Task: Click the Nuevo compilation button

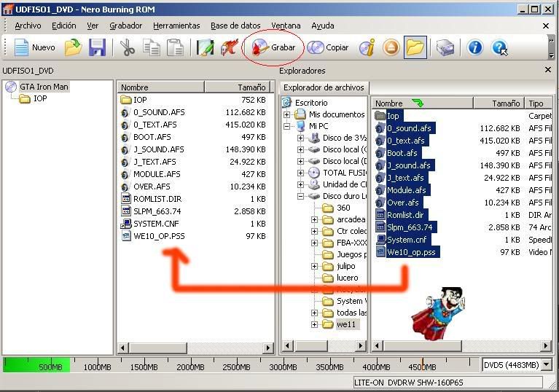Action: [x=34, y=47]
